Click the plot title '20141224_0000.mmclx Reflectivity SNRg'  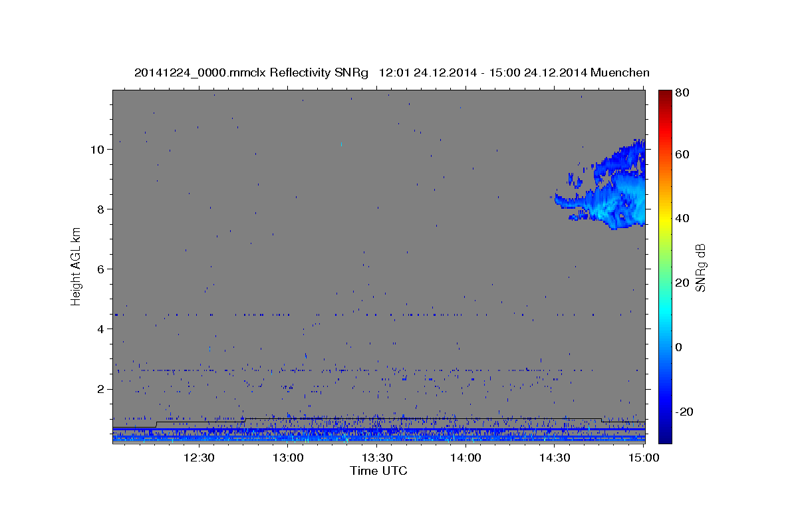[x=251, y=72]
